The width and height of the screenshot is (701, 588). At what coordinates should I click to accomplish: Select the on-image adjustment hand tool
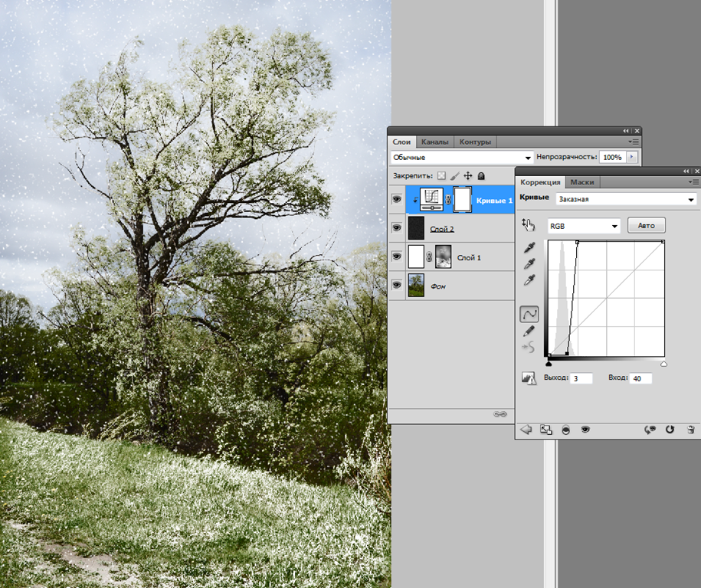[x=528, y=225]
